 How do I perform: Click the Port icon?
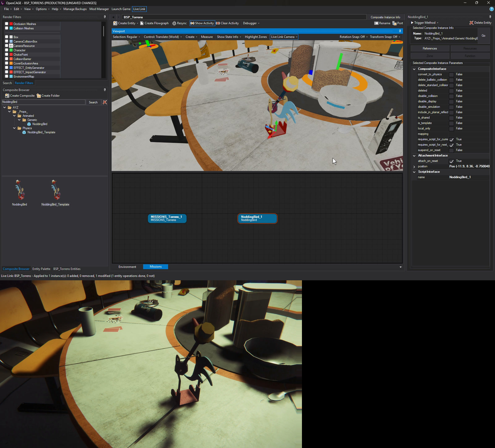pos(394,23)
